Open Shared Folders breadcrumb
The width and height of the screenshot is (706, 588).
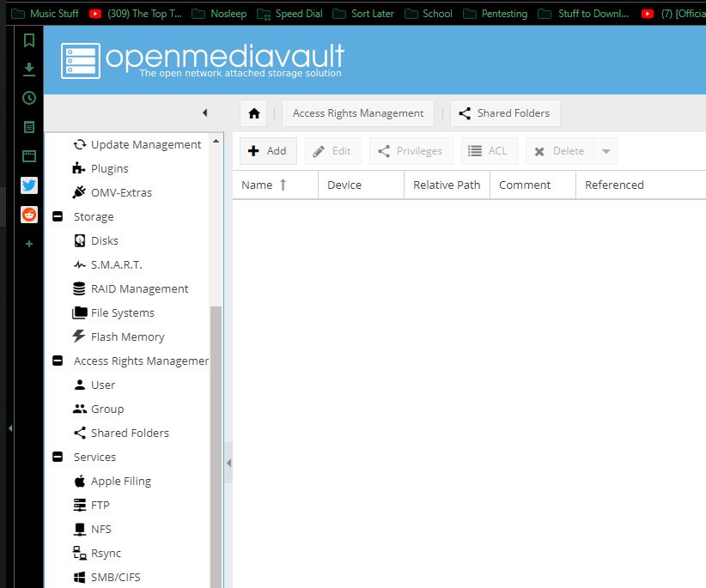pos(505,113)
